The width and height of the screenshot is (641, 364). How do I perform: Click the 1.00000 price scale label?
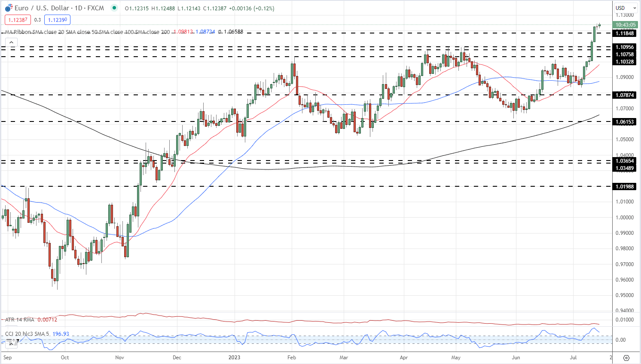[625, 217]
